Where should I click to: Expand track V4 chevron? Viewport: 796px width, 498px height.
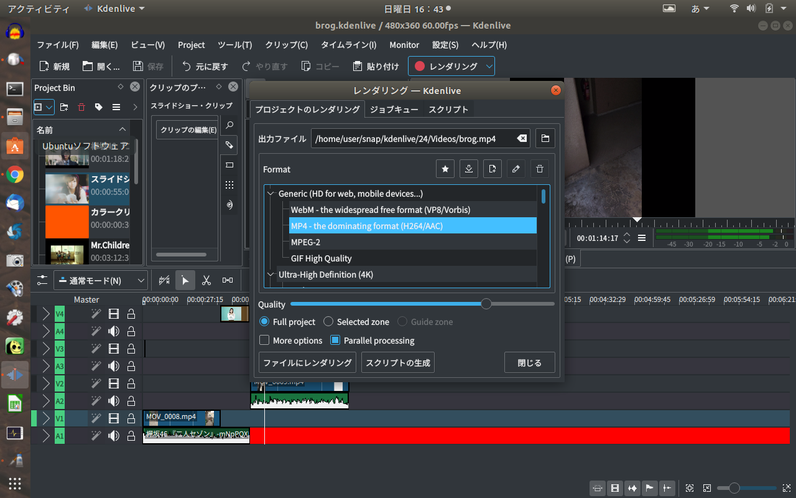[x=46, y=314]
